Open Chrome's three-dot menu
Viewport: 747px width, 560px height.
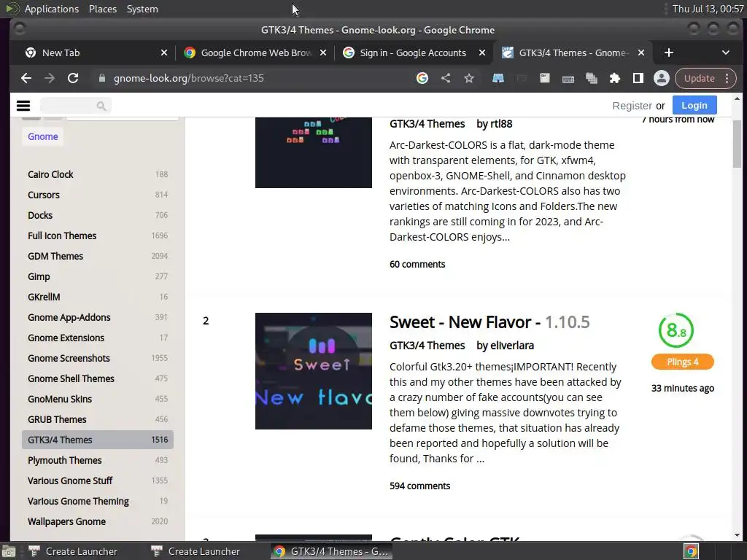pyautogui.click(x=727, y=78)
